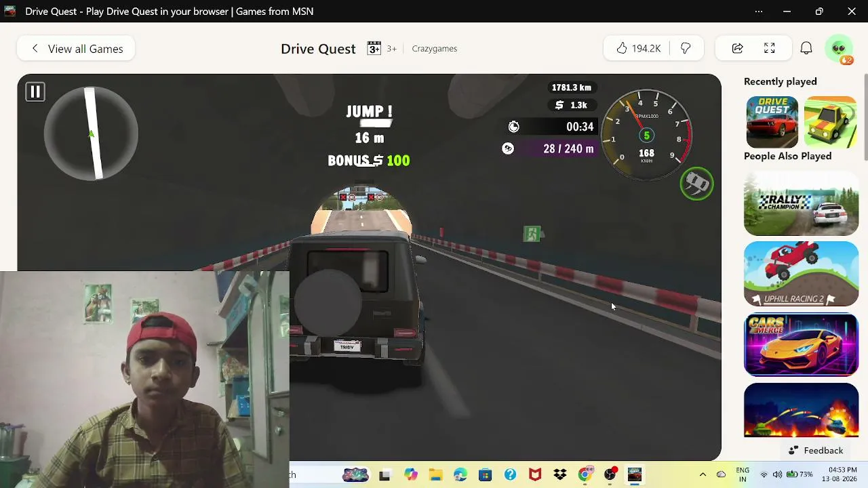Show hidden system tray icons

pyautogui.click(x=703, y=474)
